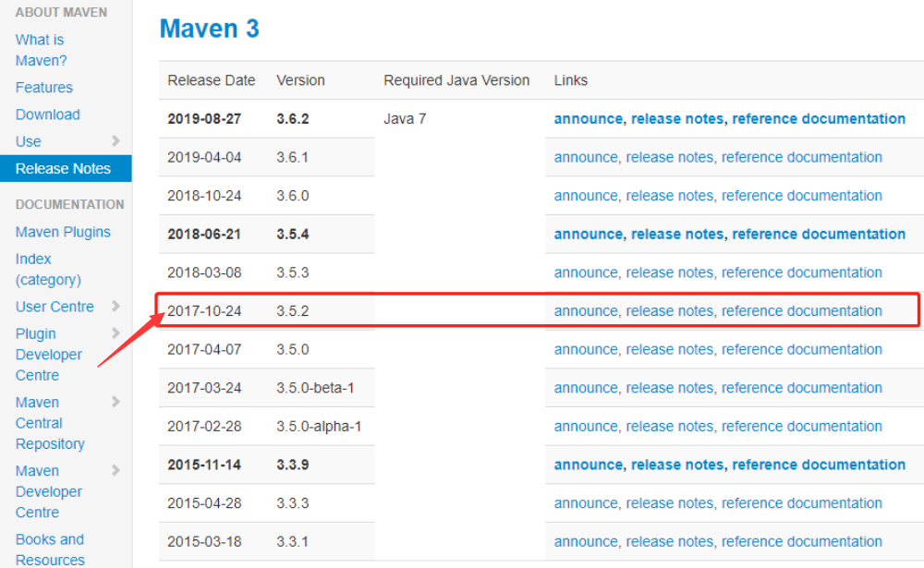This screenshot has height=568, width=924.
Task: Open the announce link for version 3.3.1
Action: point(586,541)
